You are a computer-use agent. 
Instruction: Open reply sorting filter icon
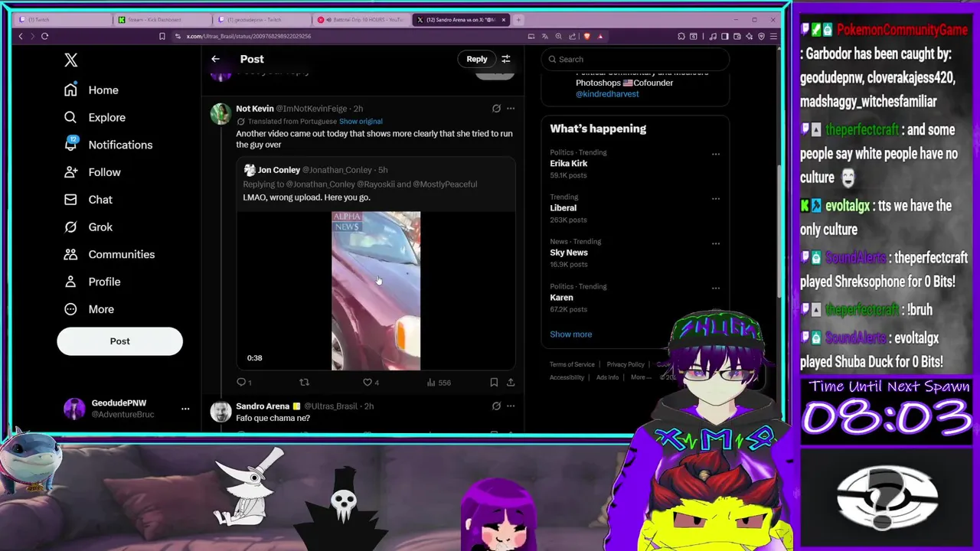(505, 59)
